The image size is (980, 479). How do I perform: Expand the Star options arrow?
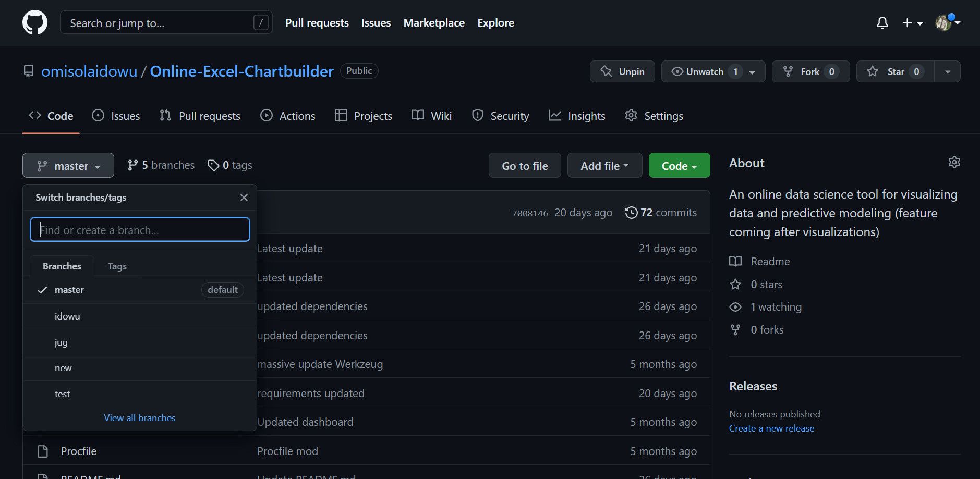point(947,71)
